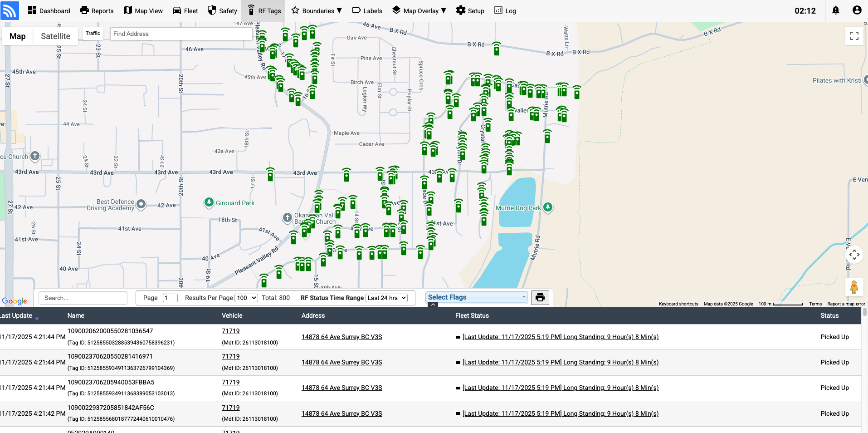Open the Safety section
The width and height of the screenshot is (868, 433).
(223, 10)
